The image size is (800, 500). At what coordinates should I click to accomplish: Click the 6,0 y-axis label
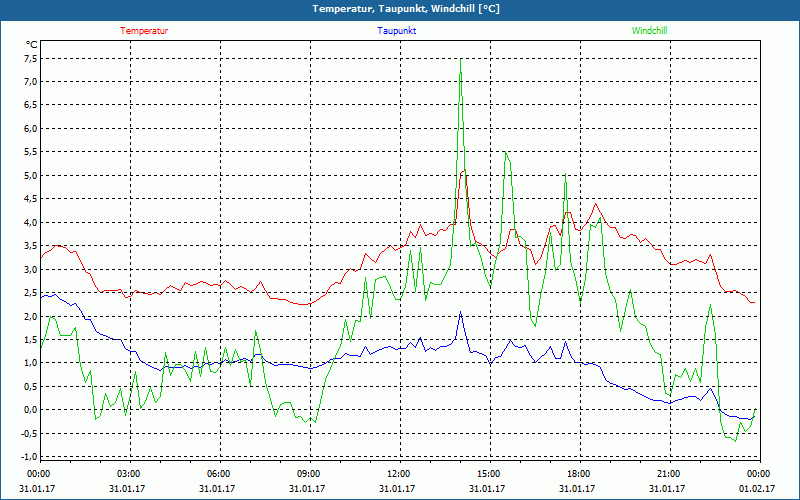click(31, 129)
